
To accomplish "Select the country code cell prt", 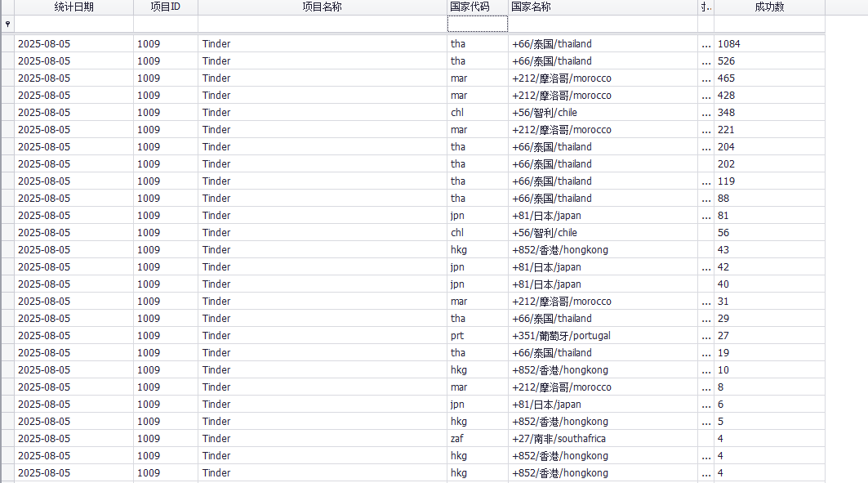I will [477, 336].
